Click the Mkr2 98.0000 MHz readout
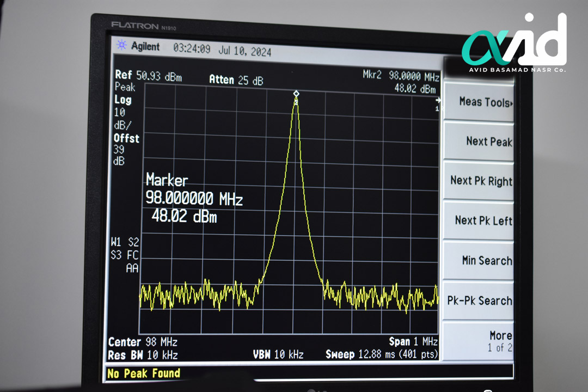 400,76
